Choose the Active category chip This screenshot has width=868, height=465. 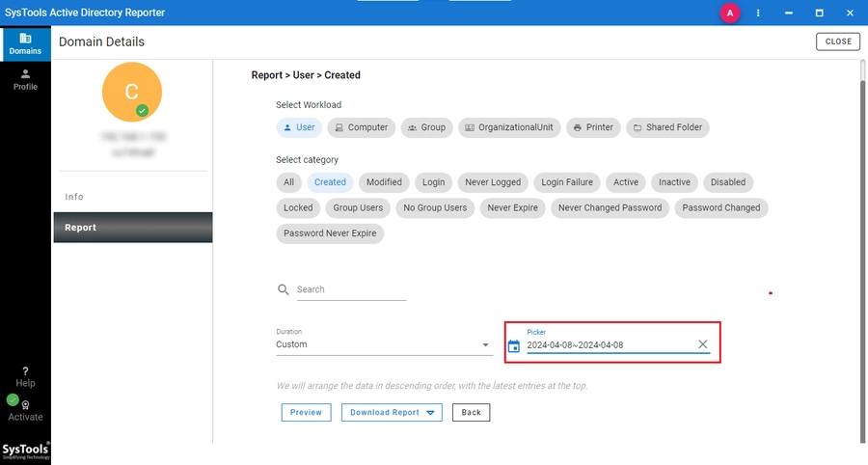(626, 182)
